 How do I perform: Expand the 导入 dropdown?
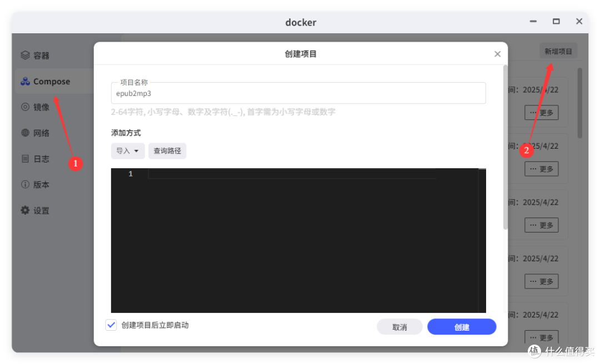click(x=127, y=150)
